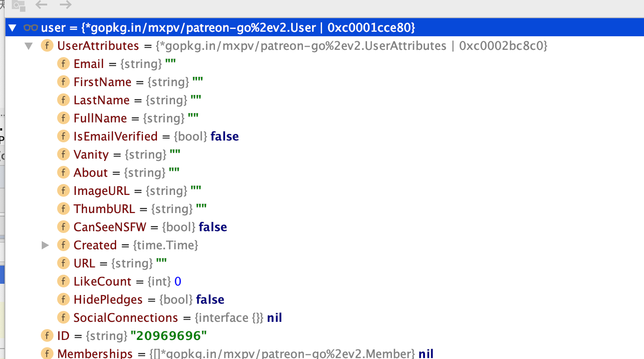Image resolution: width=644 pixels, height=359 pixels.
Task: Select the About field name
Action: [91, 173]
